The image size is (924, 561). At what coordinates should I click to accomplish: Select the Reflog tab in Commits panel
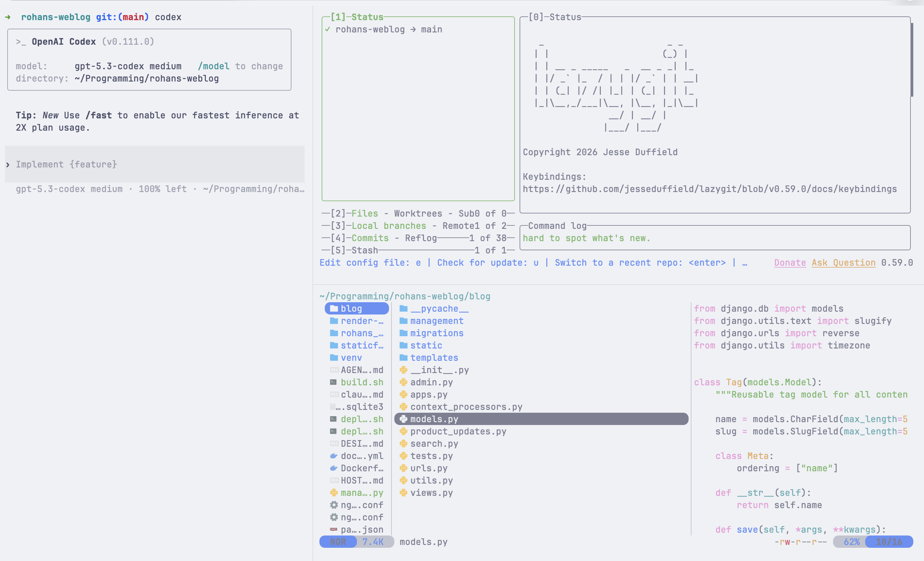click(421, 238)
